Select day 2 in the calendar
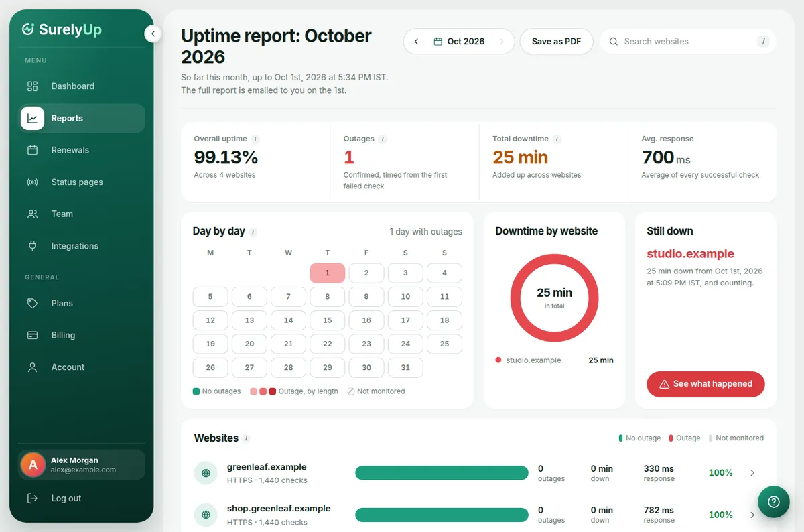Image resolution: width=804 pixels, height=532 pixels. click(x=366, y=273)
